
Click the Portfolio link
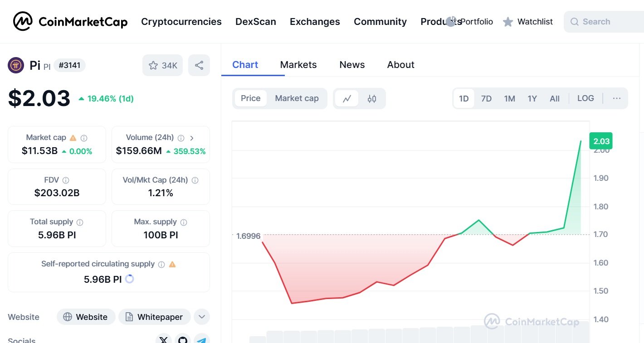coord(477,22)
